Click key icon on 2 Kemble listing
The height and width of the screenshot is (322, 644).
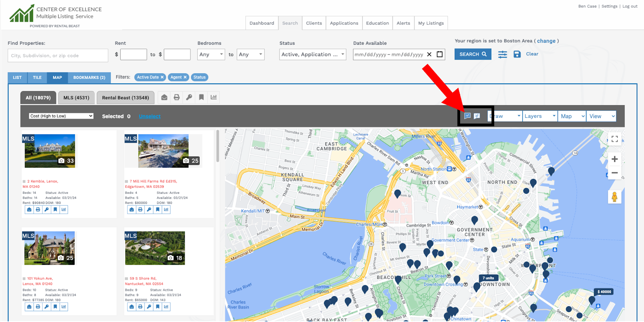pyautogui.click(x=47, y=210)
